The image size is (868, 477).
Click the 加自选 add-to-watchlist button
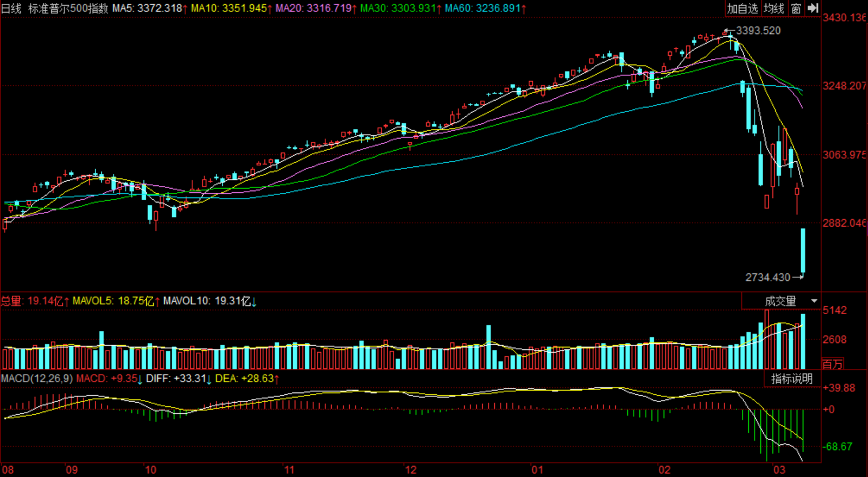point(742,8)
